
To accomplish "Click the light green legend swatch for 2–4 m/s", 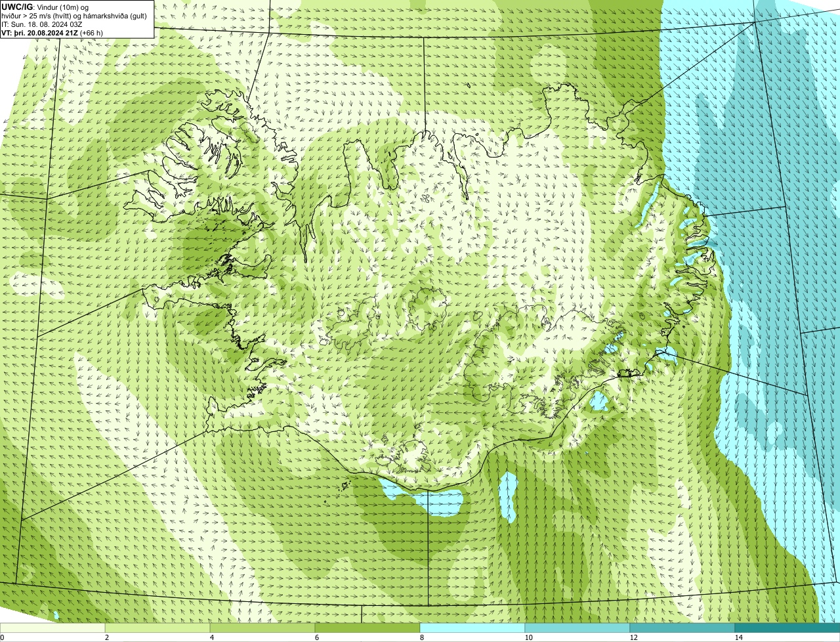I will click(x=157, y=628).
